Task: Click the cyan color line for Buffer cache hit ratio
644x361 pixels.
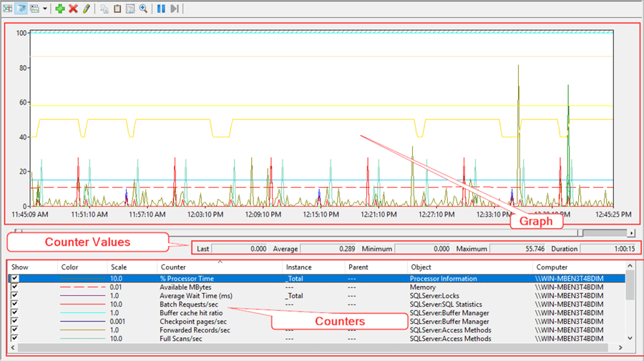Action: click(82, 313)
